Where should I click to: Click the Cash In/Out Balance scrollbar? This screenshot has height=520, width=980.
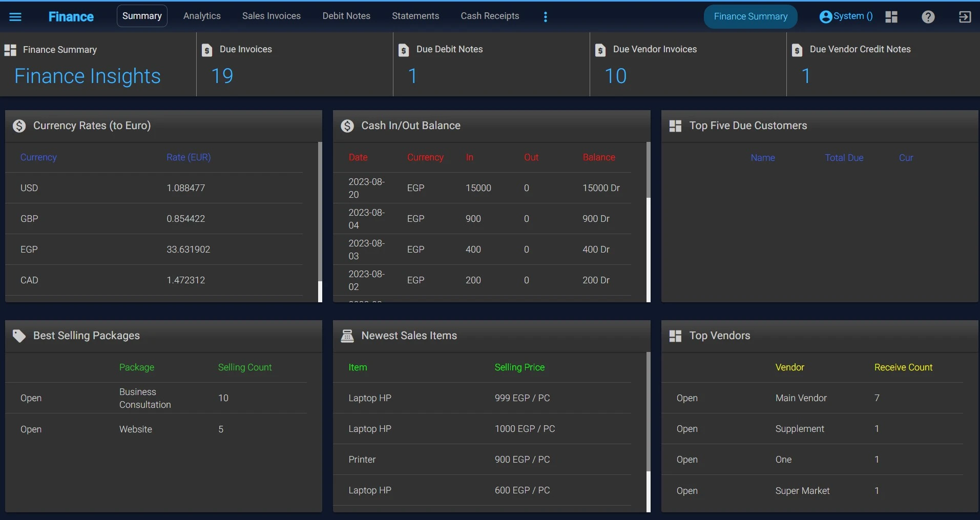tap(648, 222)
